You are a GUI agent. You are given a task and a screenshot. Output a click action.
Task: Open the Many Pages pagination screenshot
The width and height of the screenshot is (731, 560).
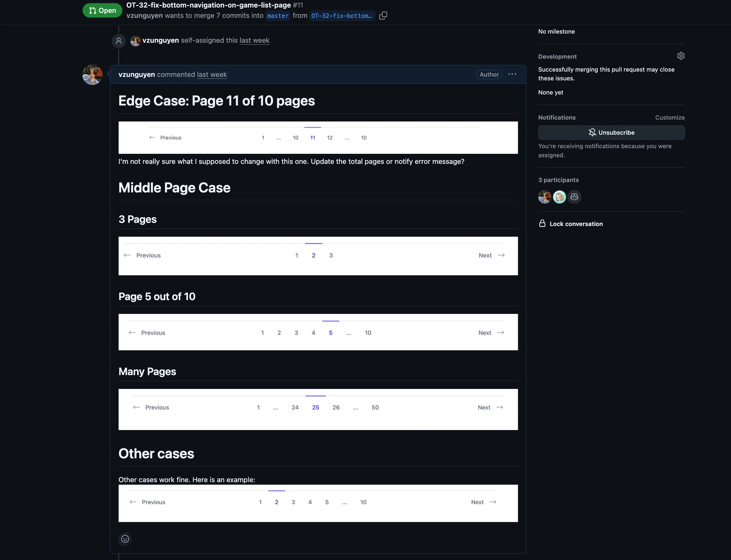pyautogui.click(x=318, y=409)
